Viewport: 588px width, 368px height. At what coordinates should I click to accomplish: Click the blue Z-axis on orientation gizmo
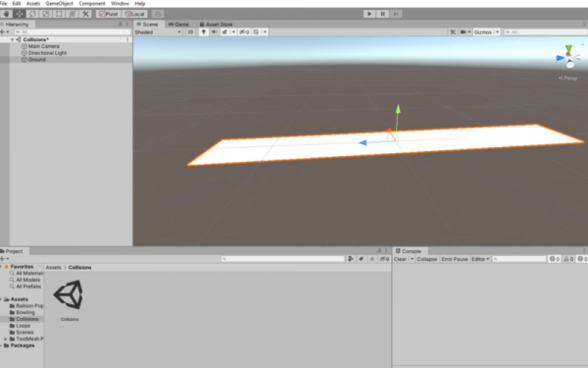pos(561,58)
